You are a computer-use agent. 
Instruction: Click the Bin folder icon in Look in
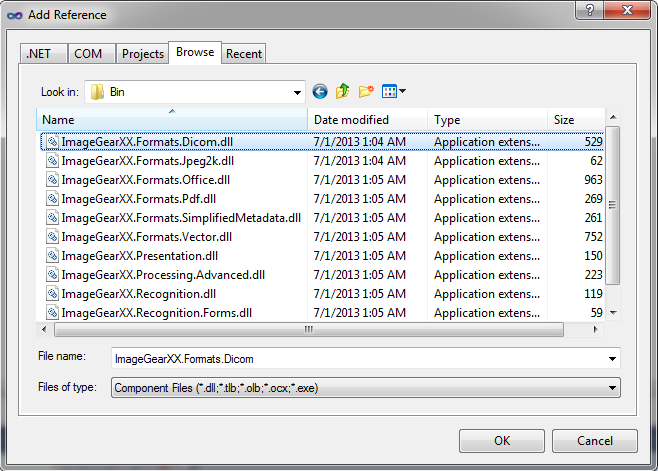tap(97, 92)
